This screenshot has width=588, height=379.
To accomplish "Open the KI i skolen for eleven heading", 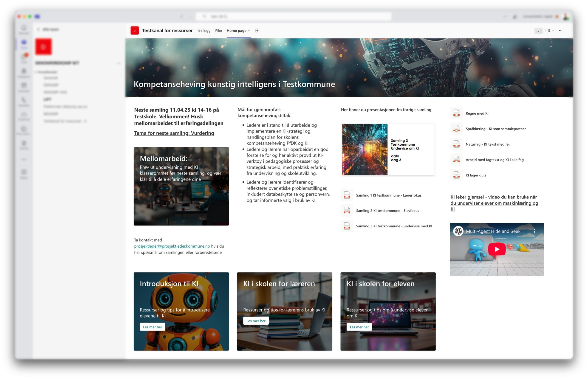I will (380, 283).
